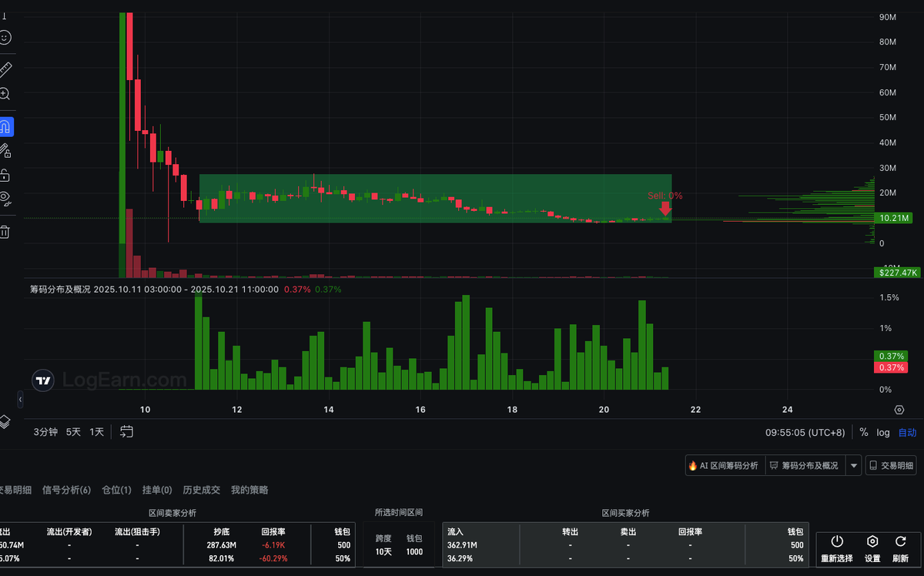
Task: Click the 流入 362.91M value
Action: [462, 545]
